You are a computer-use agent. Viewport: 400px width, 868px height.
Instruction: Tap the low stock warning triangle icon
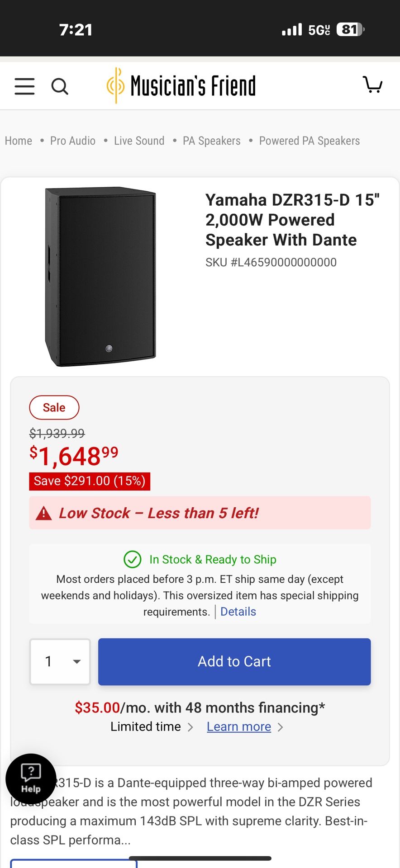pos(43,513)
